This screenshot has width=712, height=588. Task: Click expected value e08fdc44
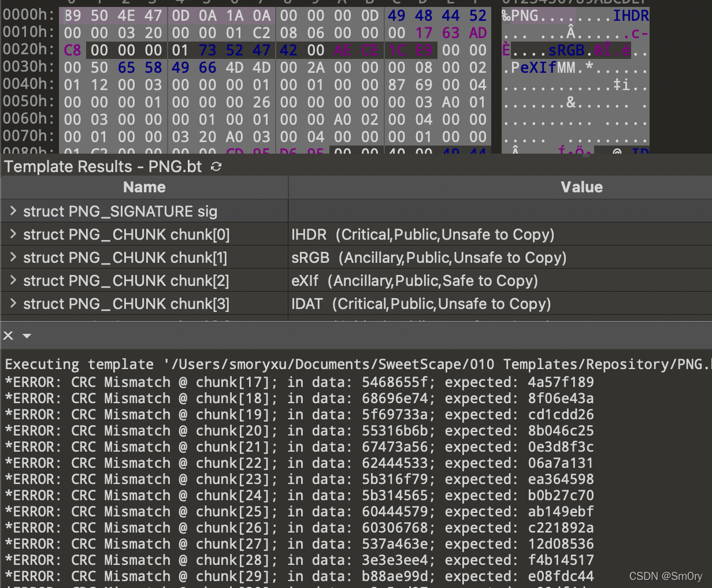[x=561, y=576]
